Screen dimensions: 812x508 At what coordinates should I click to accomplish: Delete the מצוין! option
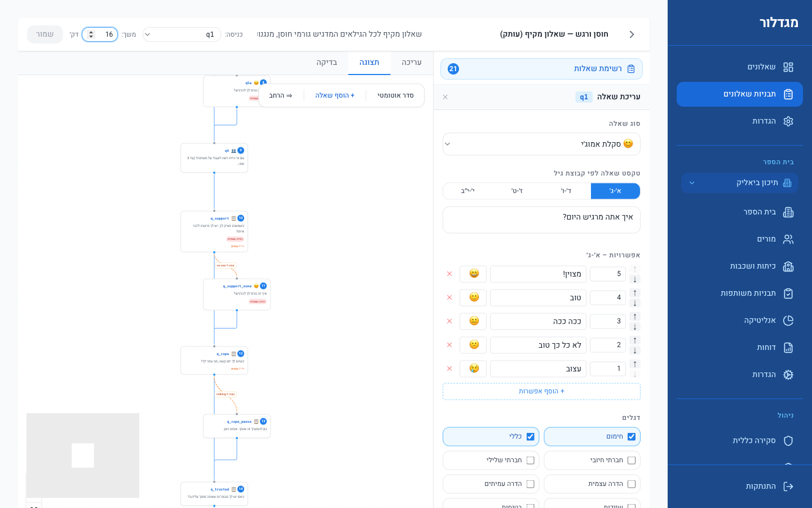pyautogui.click(x=449, y=274)
